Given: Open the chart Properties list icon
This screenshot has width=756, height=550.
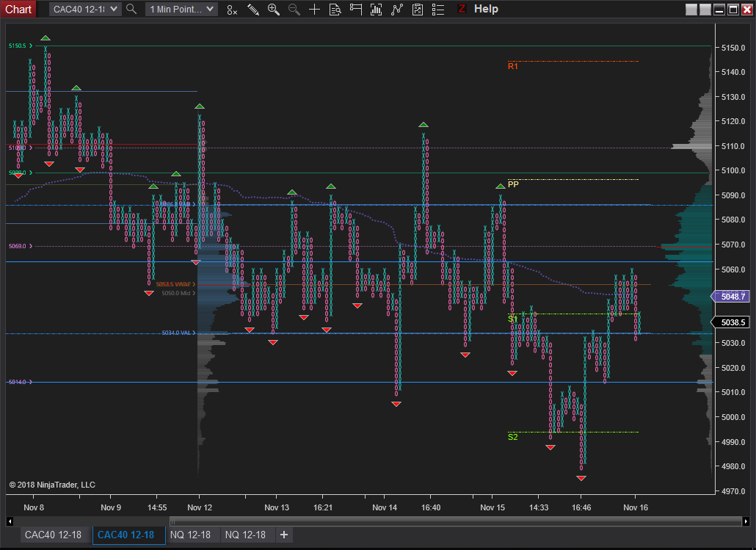Looking at the screenshot, I should [x=438, y=10].
